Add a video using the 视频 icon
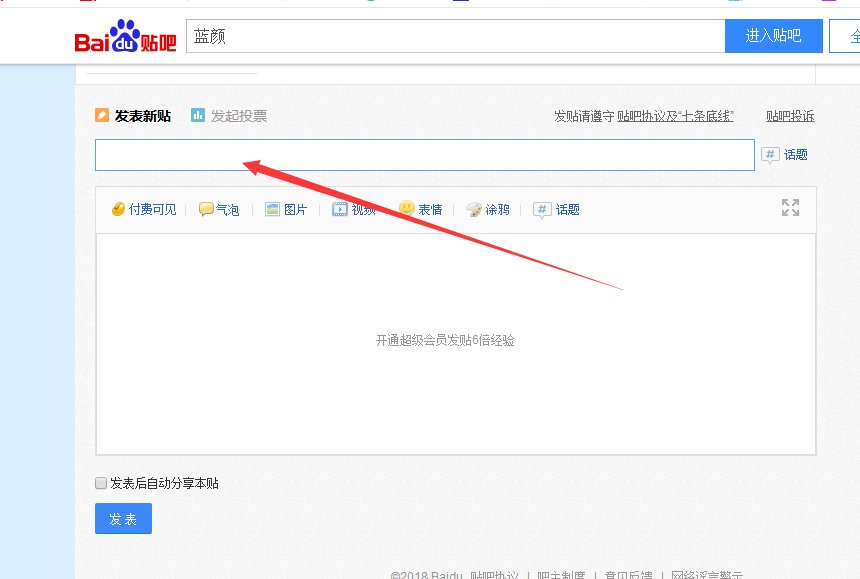The height and width of the screenshot is (579, 860). tap(355, 209)
